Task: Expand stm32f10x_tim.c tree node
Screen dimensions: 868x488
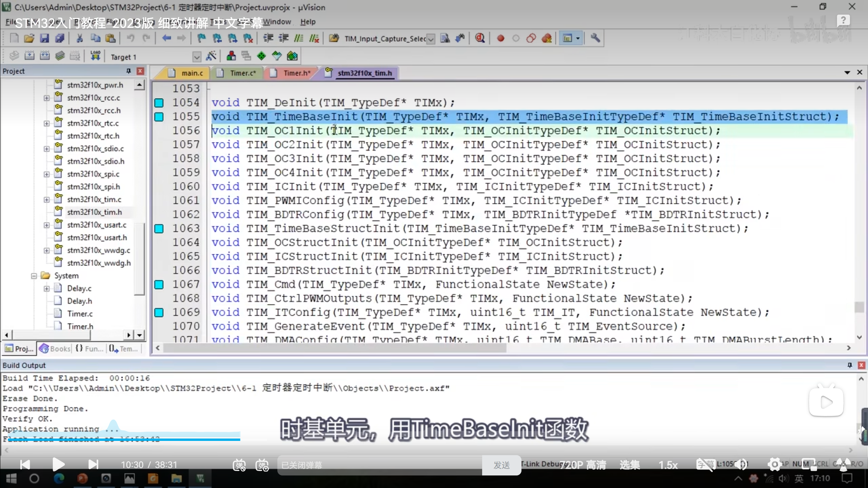Action: pyautogui.click(x=46, y=200)
